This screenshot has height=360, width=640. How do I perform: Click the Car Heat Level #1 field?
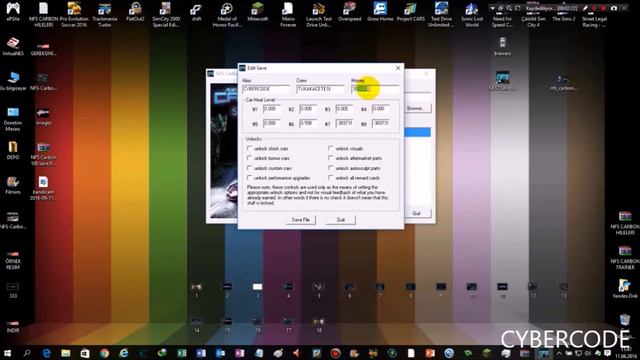click(272, 109)
